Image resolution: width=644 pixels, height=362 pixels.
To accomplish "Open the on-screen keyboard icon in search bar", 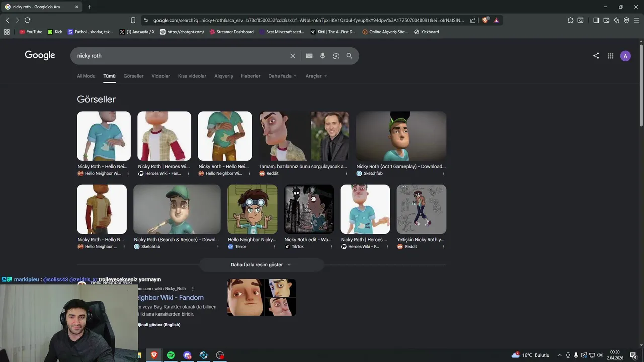I will tap(309, 56).
